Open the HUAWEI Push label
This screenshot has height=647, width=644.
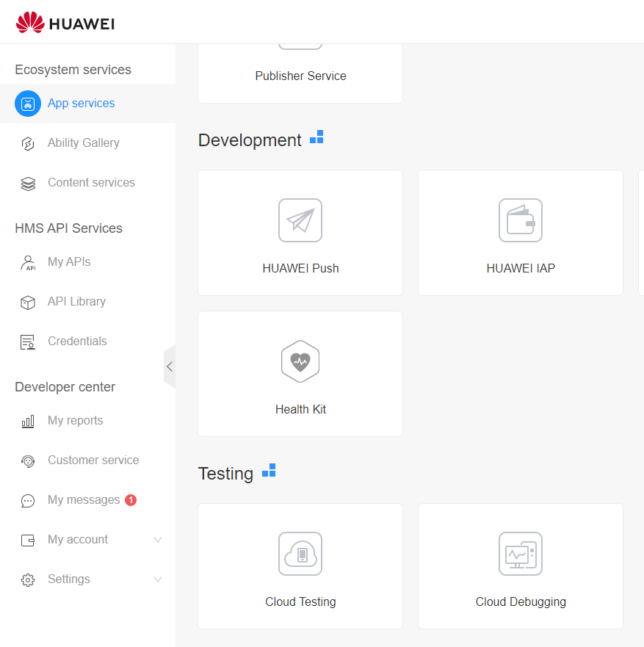[x=300, y=268]
